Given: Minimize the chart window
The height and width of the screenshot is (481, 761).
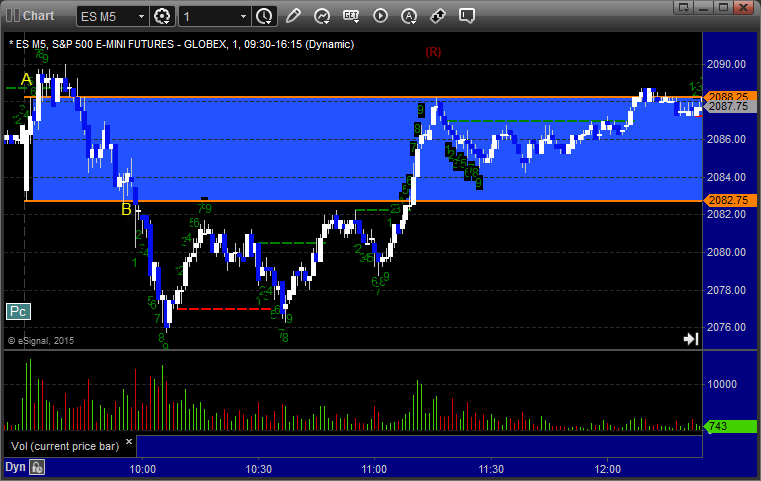Looking at the screenshot, I should point(704,7).
